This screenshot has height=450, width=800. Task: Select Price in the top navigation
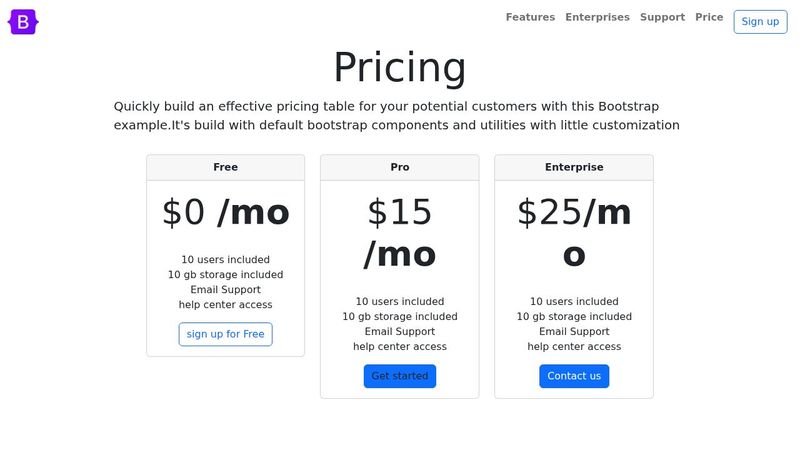point(709,17)
